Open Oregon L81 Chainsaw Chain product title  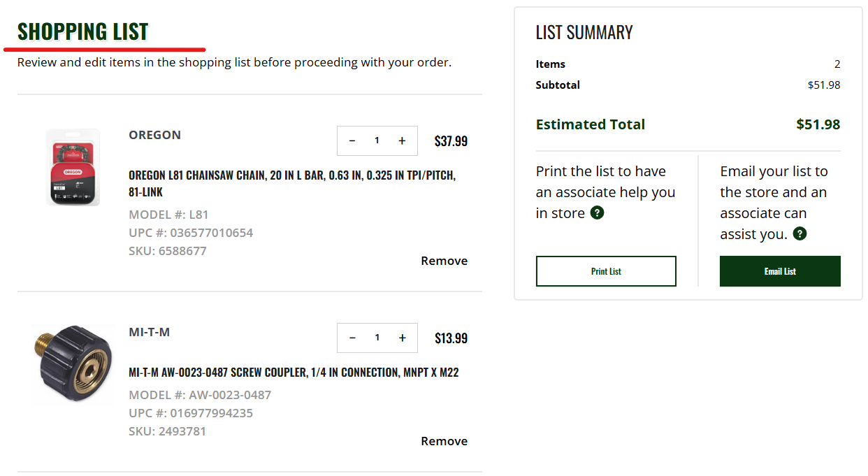(291, 183)
